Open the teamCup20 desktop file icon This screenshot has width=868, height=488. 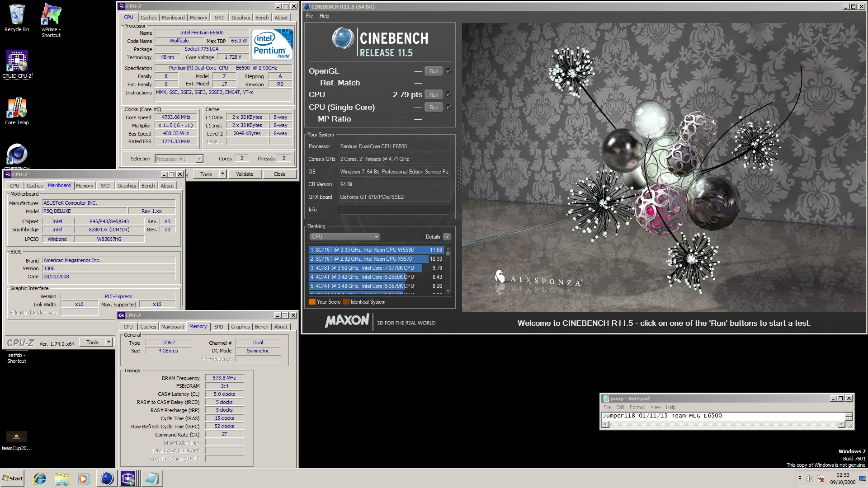[x=16, y=441]
